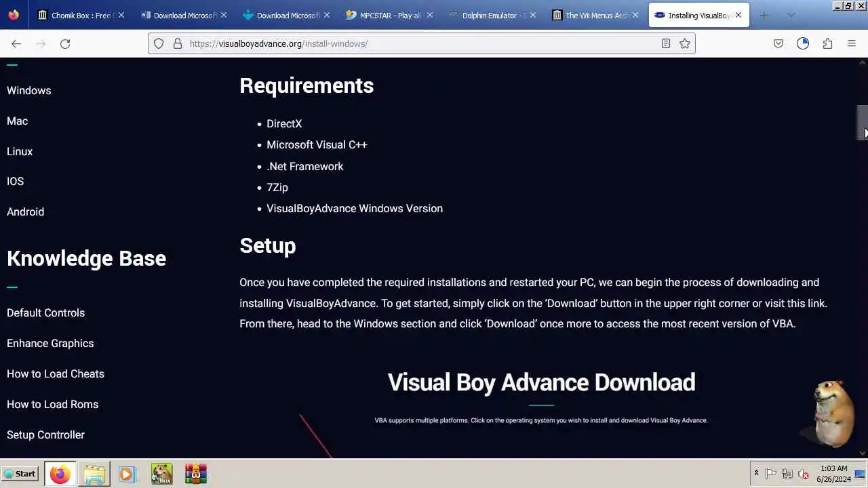Open the IOS sidebar link

[16, 181]
